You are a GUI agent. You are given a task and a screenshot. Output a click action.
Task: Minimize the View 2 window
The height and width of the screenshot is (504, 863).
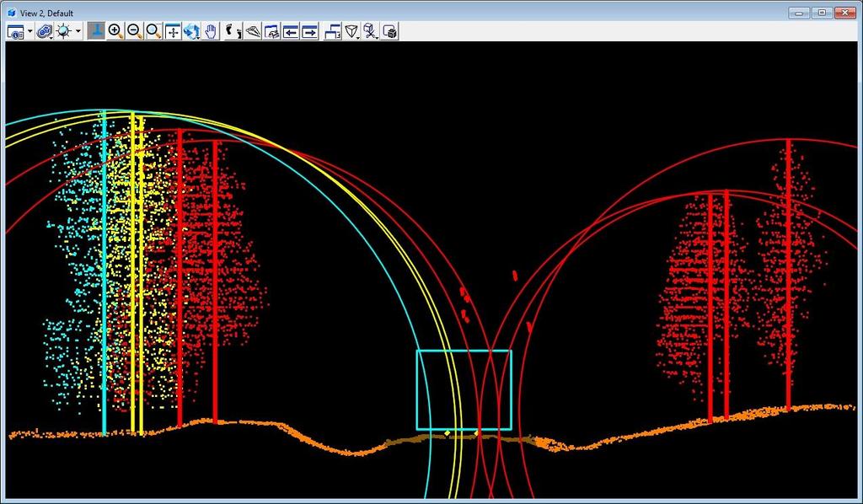click(x=799, y=12)
